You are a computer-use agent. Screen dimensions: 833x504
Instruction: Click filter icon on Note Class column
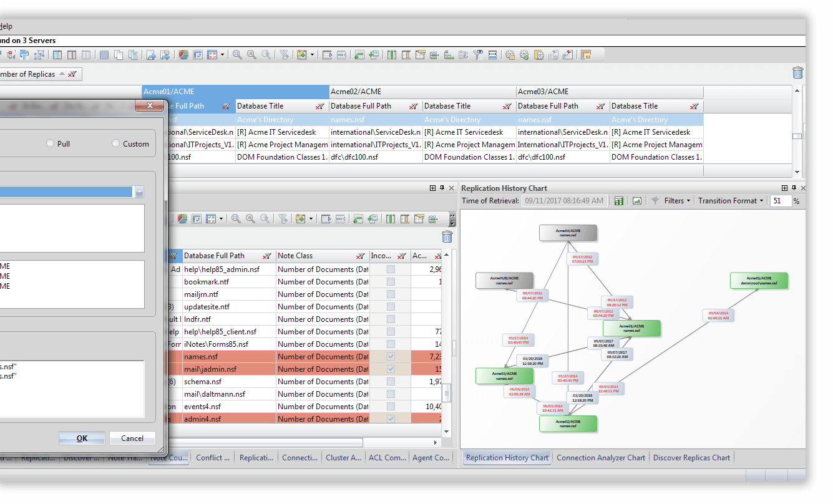361,256
